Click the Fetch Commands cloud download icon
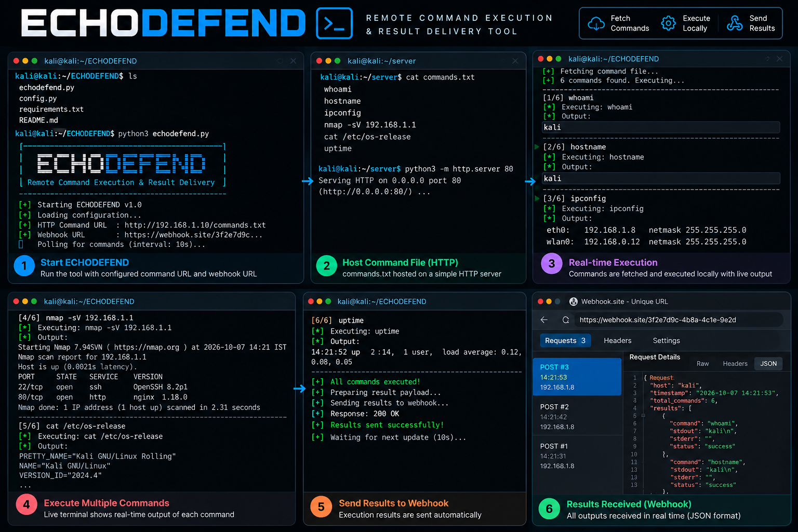The image size is (798, 532). (x=596, y=23)
